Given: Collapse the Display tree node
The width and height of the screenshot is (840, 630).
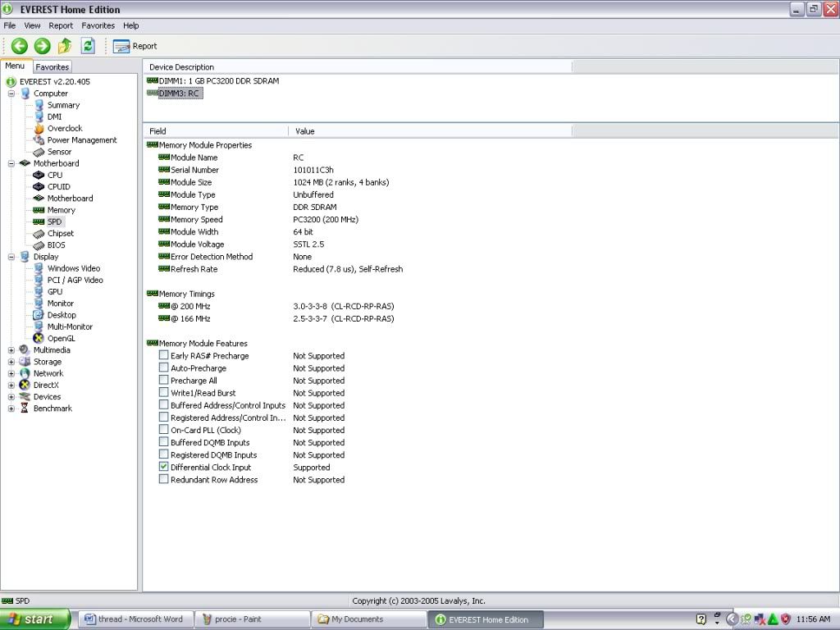Looking at the screenshot, I should click(11, 257).
